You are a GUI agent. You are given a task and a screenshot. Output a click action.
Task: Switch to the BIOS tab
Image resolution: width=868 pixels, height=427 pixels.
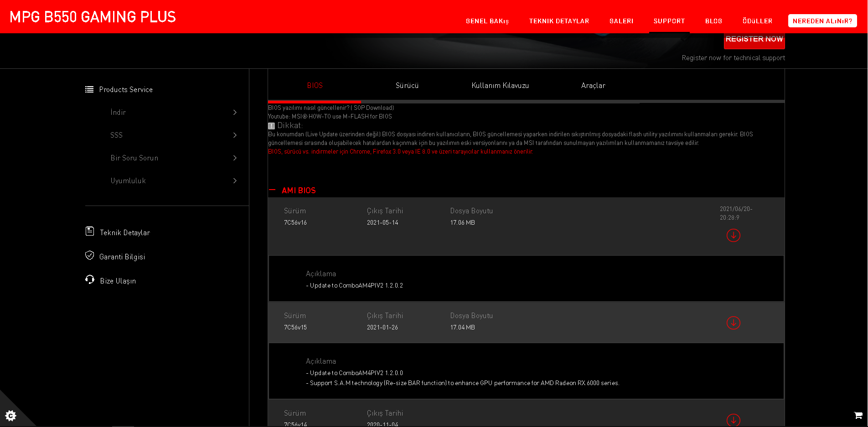point(315,86)
